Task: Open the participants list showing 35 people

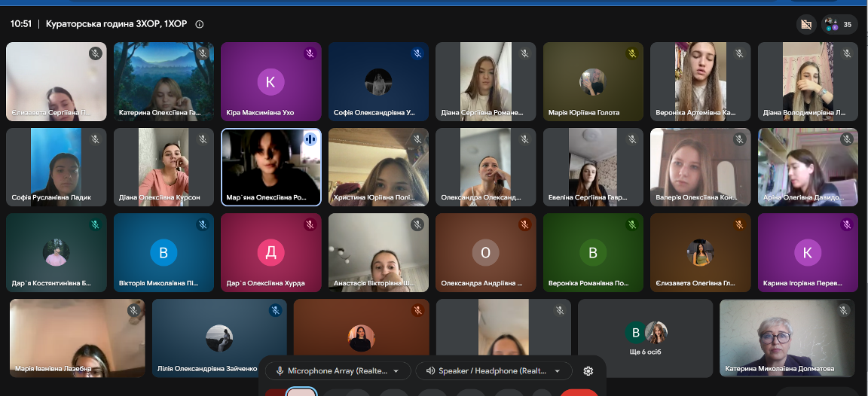Action: point(840,24)
